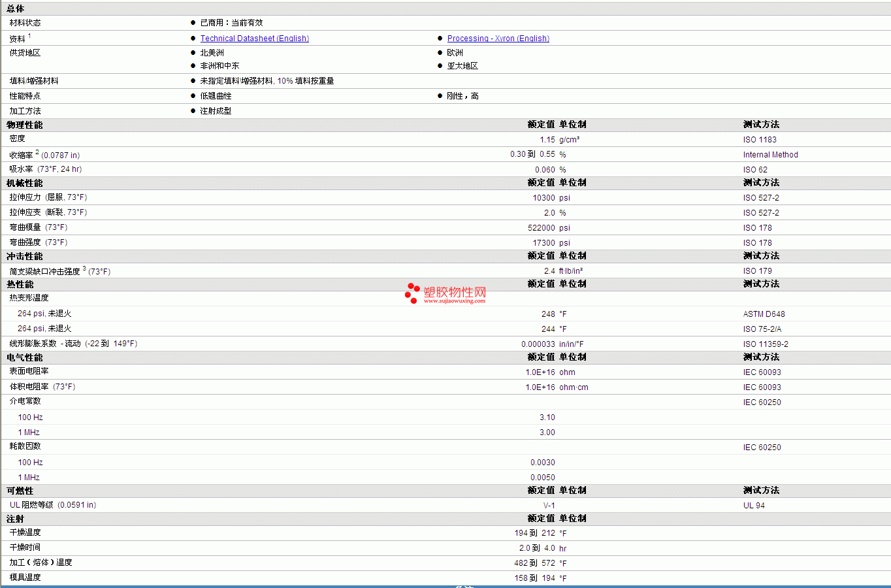Click the ISO 1183 test method
Viewport: 891px width, 588px height.
760,140
